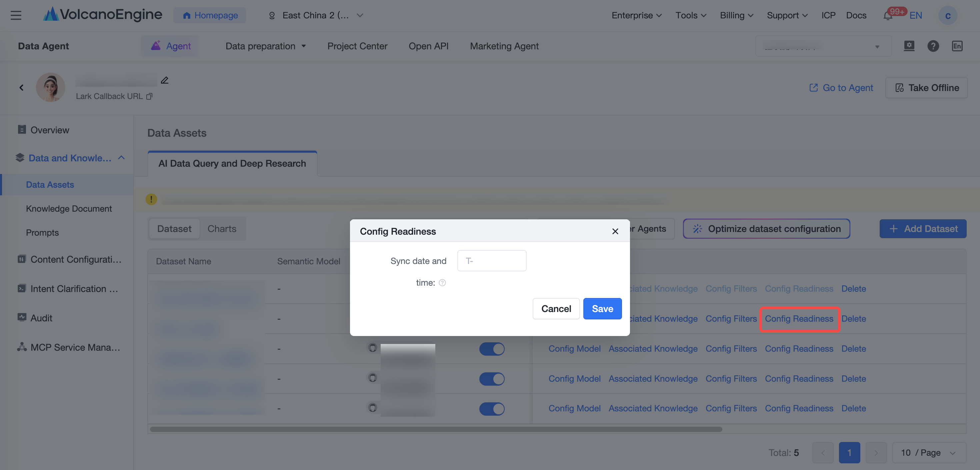The image size is (980, 470).
Task: Switch to the Charts tab
Action: pos(222,229)
